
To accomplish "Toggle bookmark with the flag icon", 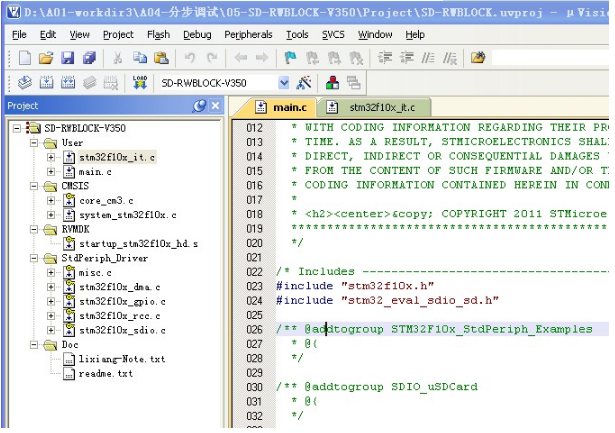I will click(x=290, y=58).
